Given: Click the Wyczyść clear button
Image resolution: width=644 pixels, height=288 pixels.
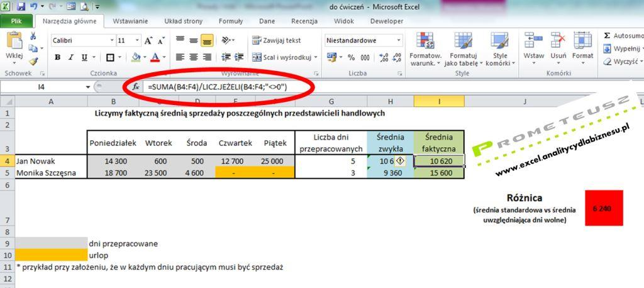Looking at the screenshot, I should 622,62.
